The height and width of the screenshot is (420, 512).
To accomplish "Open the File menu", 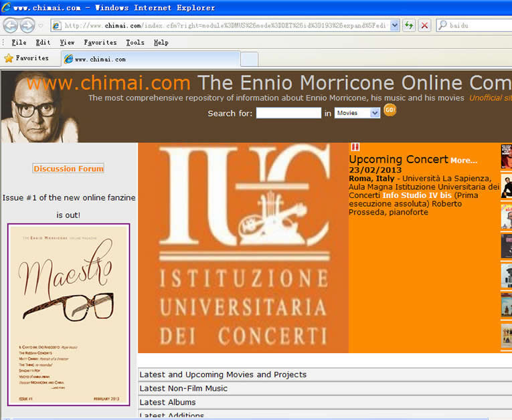I will [x=19, y=42].
